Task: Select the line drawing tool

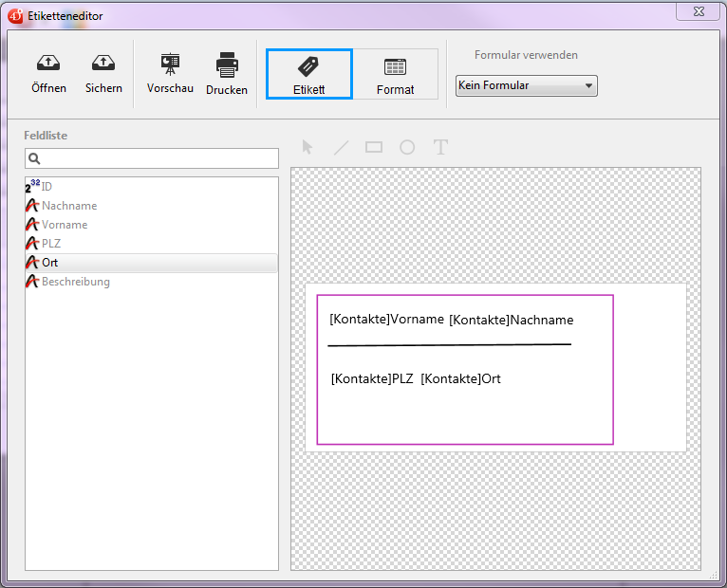Action: [x=341, y=147]
